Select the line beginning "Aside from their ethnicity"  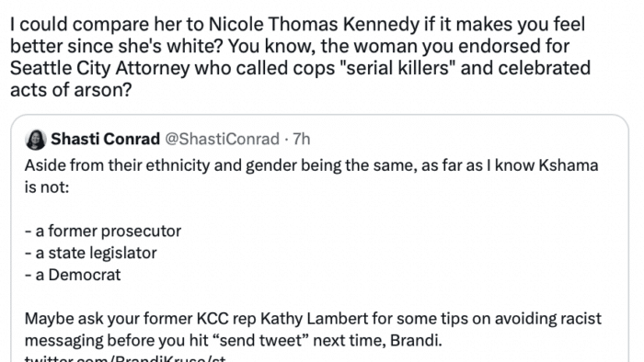coord(311,165)
